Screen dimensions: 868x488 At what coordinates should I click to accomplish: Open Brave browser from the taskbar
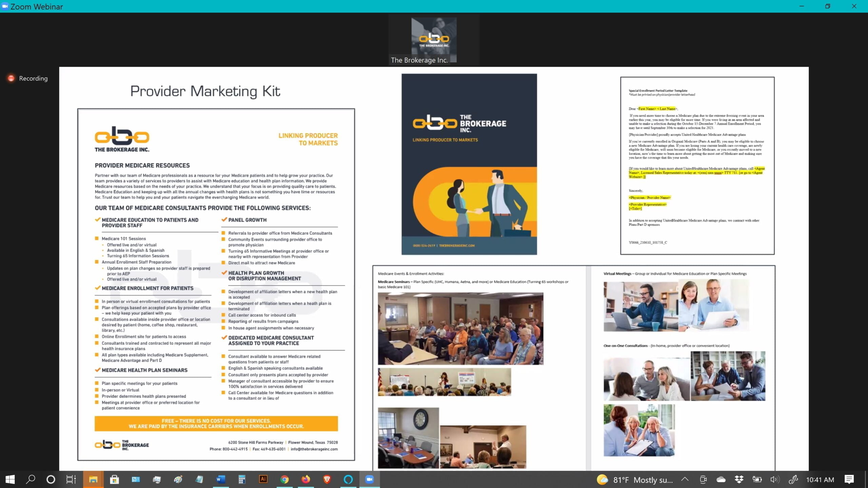tap(327, 479)
